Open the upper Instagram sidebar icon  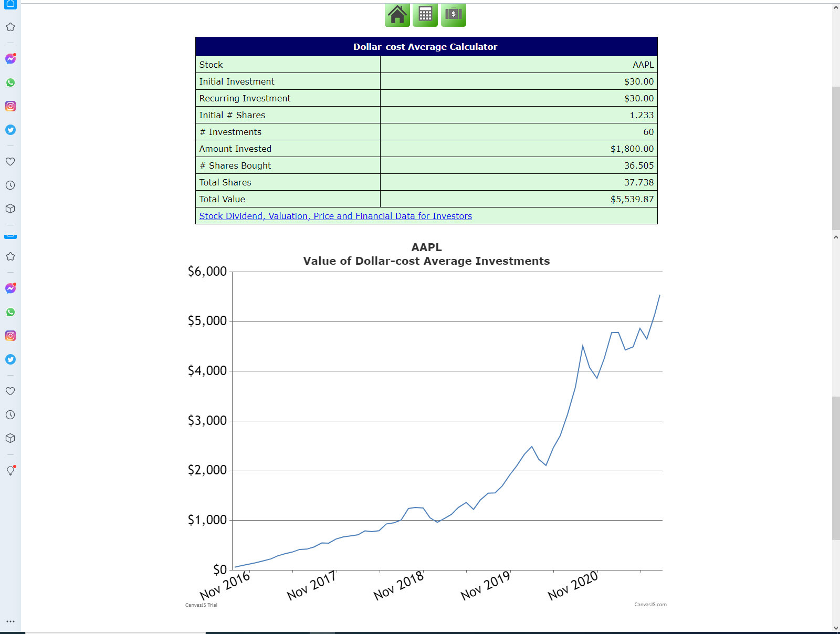point(10,106)
